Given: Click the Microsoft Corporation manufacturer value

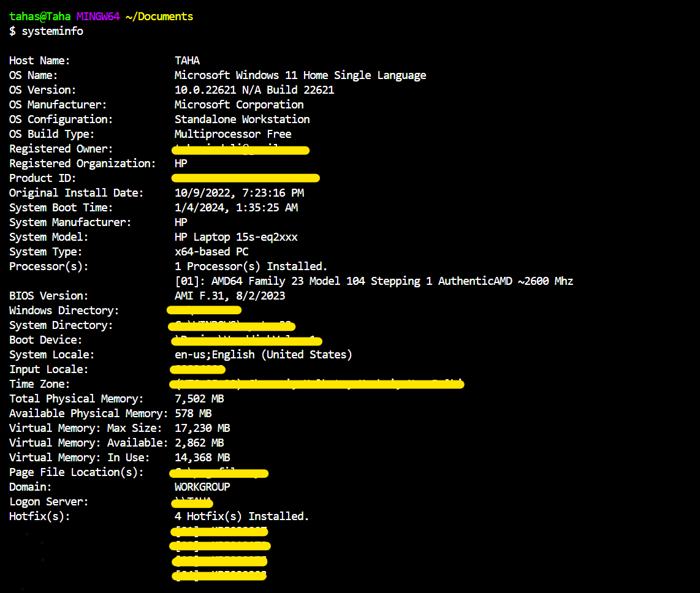Looking at the screenshot, I should point(238,105).
